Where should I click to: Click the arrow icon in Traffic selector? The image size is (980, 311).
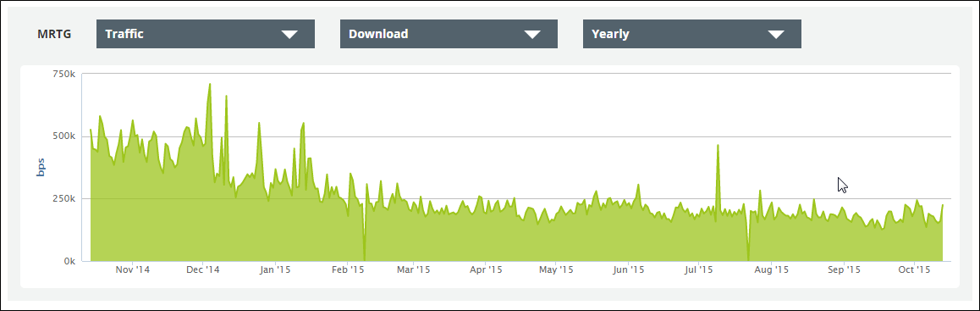pyautogui.click(x=290, y=35)
